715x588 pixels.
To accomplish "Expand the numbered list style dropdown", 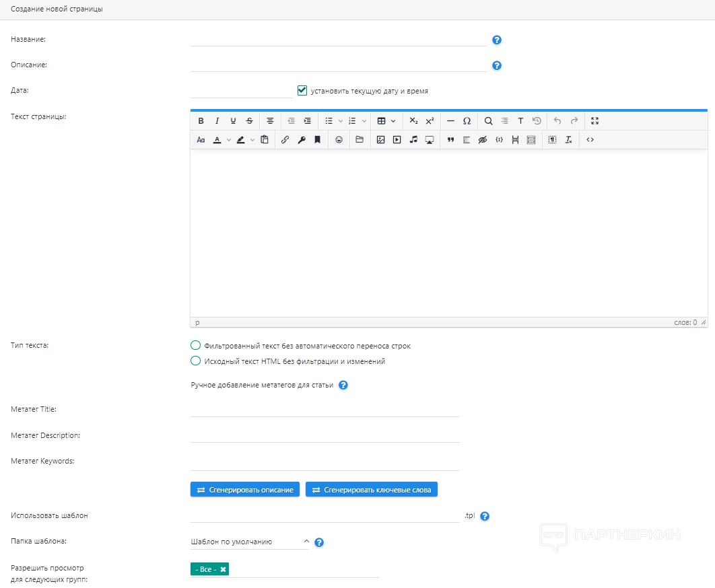I will pyautogui.click(x=364, y=121).
